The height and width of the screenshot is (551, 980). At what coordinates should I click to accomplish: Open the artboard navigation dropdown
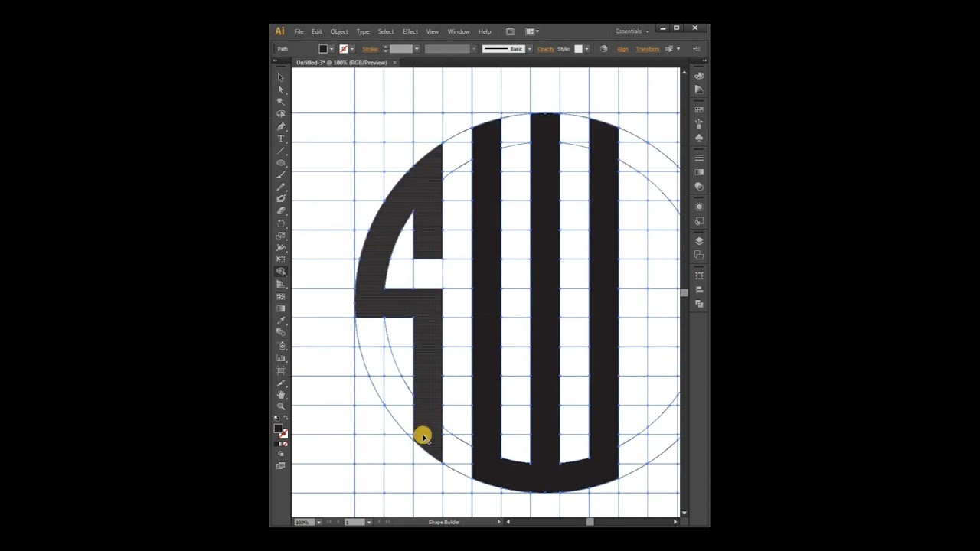[369, 522]
